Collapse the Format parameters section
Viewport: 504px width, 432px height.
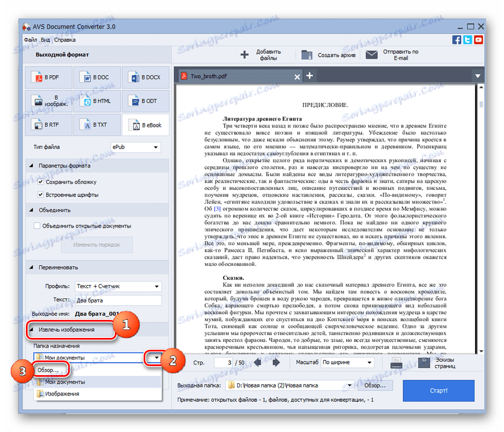[x=31, y=166]
